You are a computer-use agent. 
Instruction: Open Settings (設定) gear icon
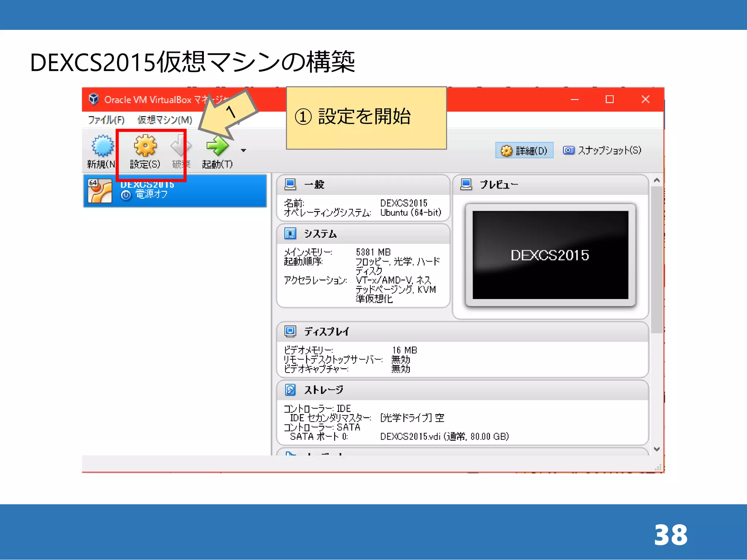tap(145, 146)
